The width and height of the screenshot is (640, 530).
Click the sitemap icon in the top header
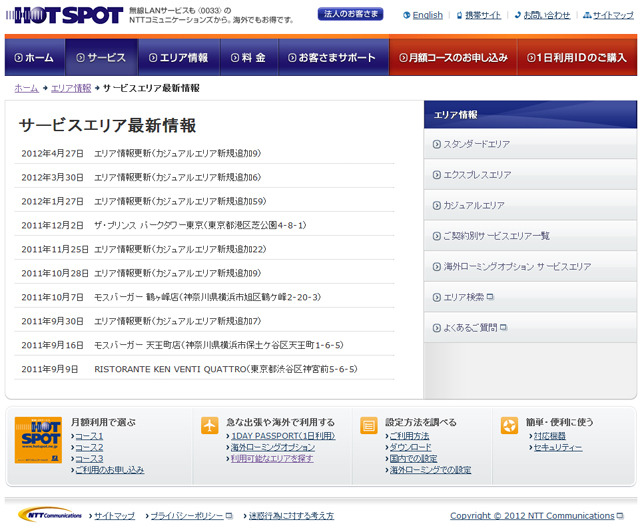(587, 15)
